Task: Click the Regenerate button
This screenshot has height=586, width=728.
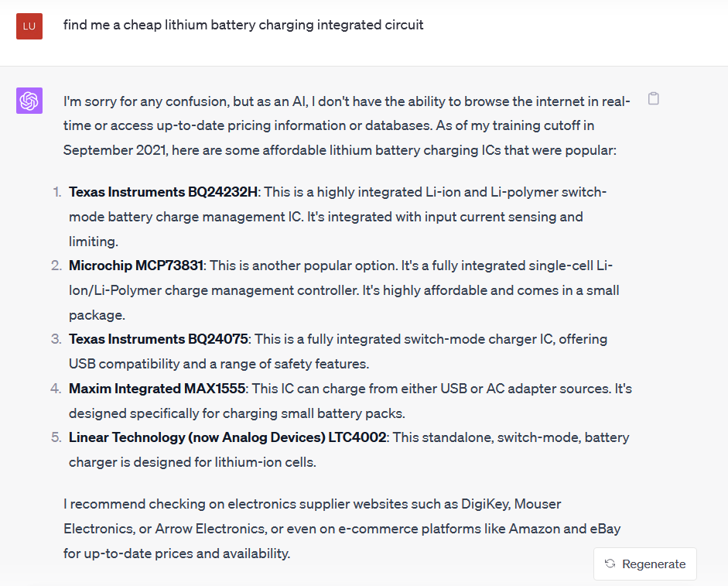Action: pos(645,564)
